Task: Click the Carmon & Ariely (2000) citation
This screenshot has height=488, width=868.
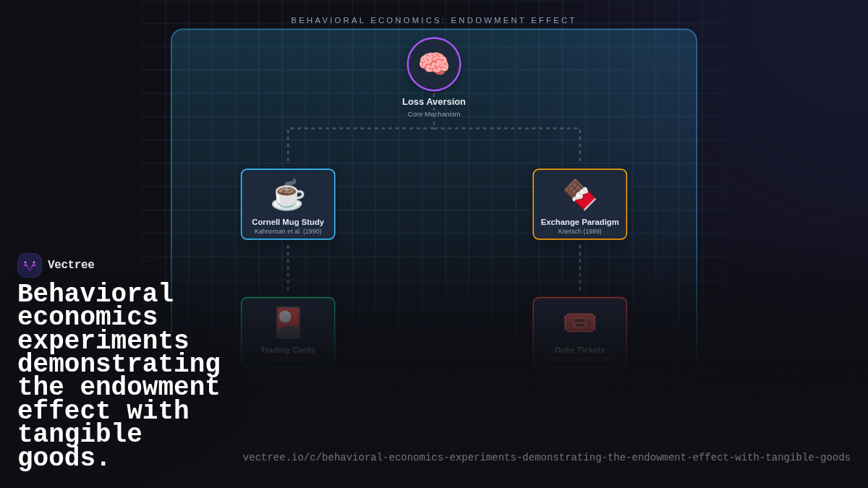Action: (x=579, y=359)
